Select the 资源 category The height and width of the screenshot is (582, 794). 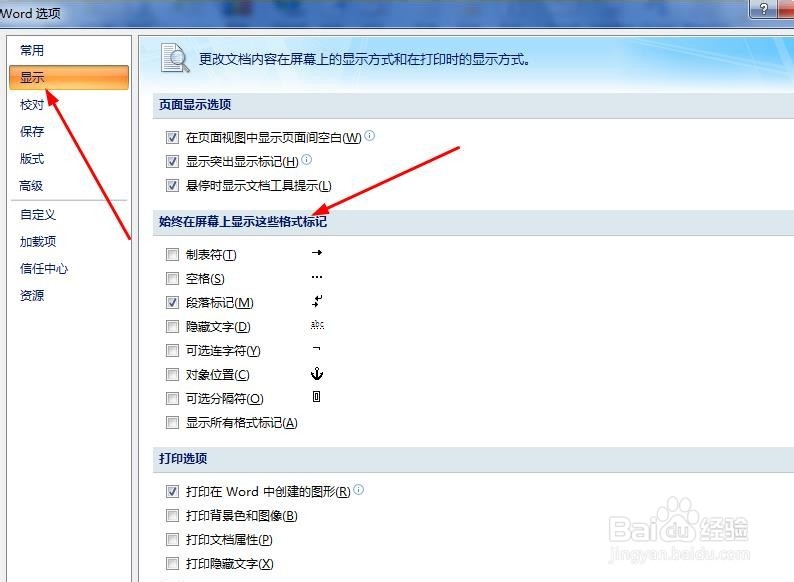point(32,295)
